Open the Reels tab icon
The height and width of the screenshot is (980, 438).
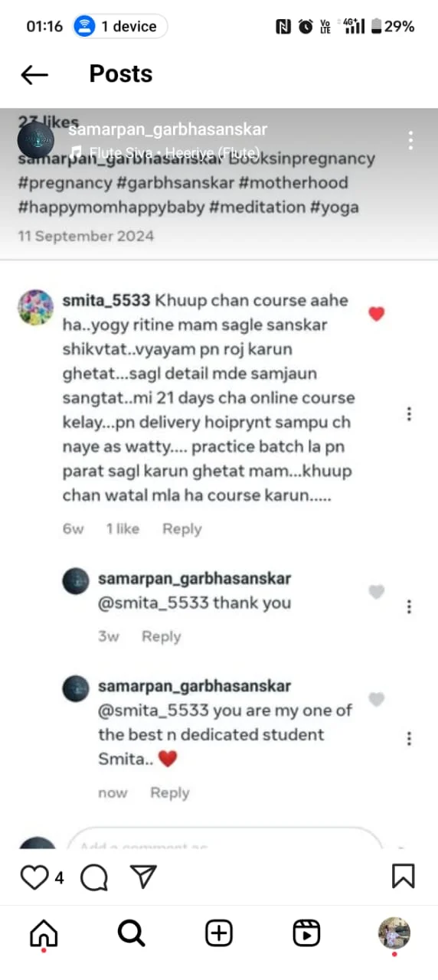point(306,933)
